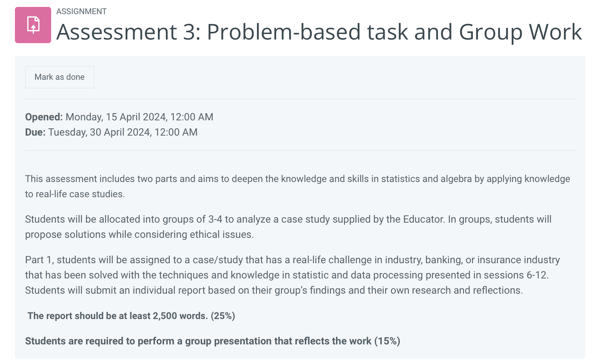Toggle completion with the Mark as done control
The image size is (606, 364).
pos(59,77)
